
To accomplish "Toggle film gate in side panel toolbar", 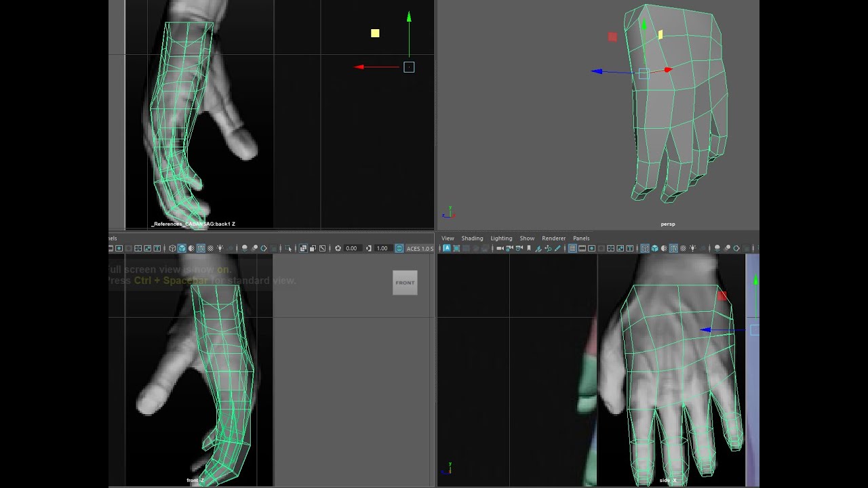I will pyautogui.click(x=582, y=248).
